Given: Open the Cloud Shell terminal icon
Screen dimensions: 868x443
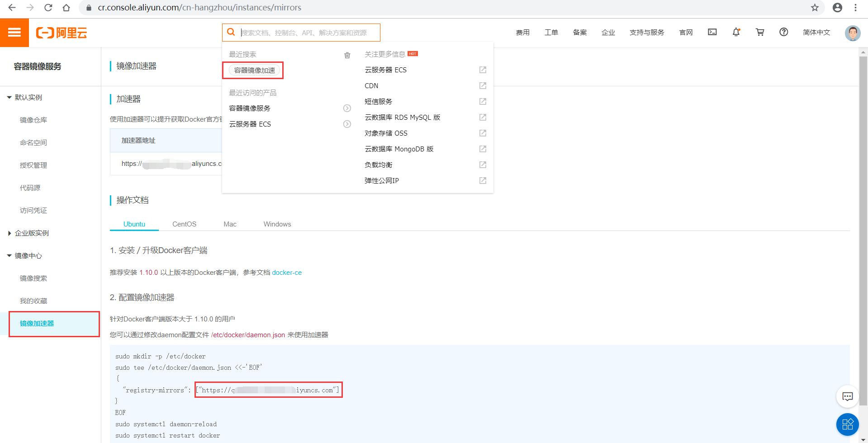Looking at the screenshot, I should point(712,32).
